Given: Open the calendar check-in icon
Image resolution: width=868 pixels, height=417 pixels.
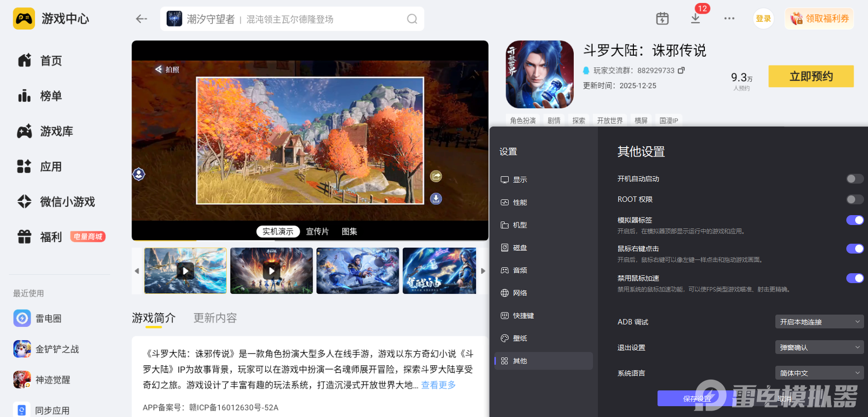Looking at the screenshot, I should point(662,19).
